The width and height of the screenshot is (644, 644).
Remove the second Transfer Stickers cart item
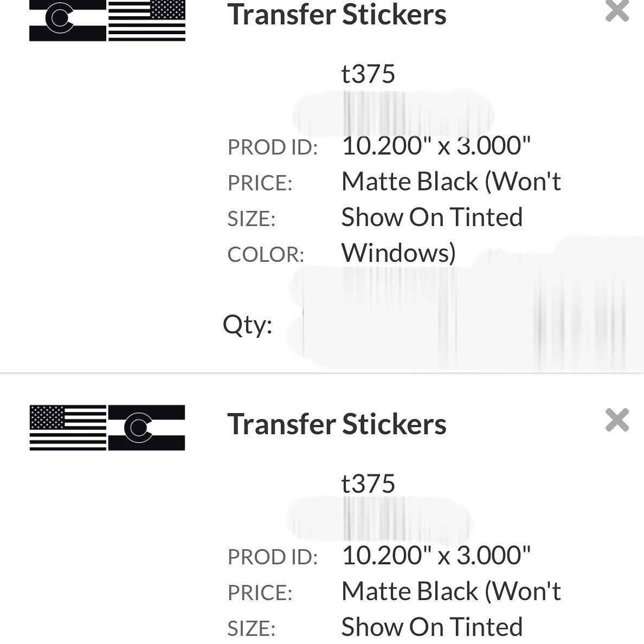pos(617,420)
